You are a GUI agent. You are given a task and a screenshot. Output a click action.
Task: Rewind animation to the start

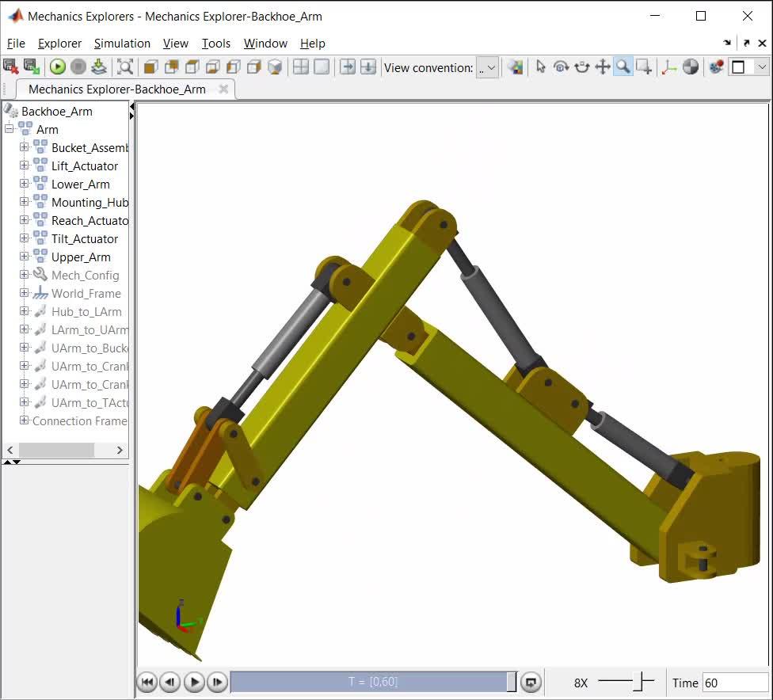click(x=147, y=682)
